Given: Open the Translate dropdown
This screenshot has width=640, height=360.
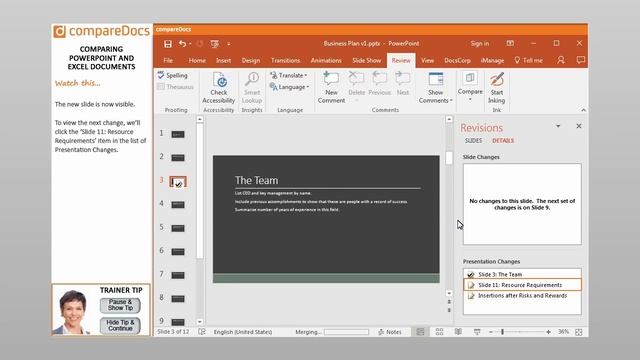Looking at the screenshot, I should (289, 76).
